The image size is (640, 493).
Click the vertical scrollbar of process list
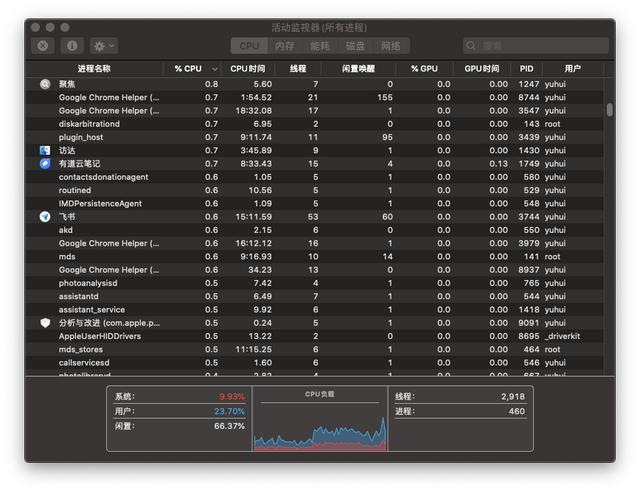pos(609,110)
